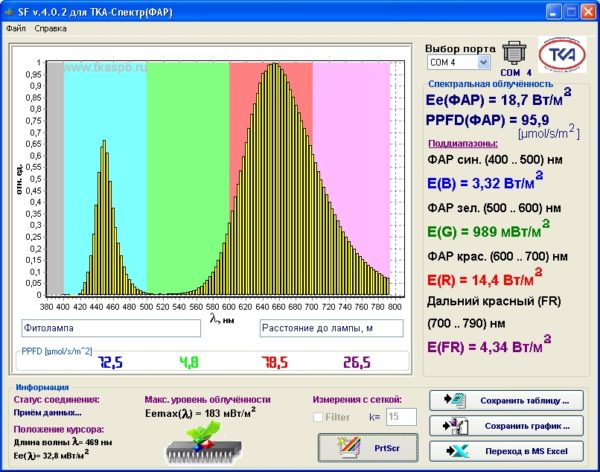The width and height of the screenshot is (600, 472).
Task: Click the PrtScr palette icon
Action: tap(349, 447)
